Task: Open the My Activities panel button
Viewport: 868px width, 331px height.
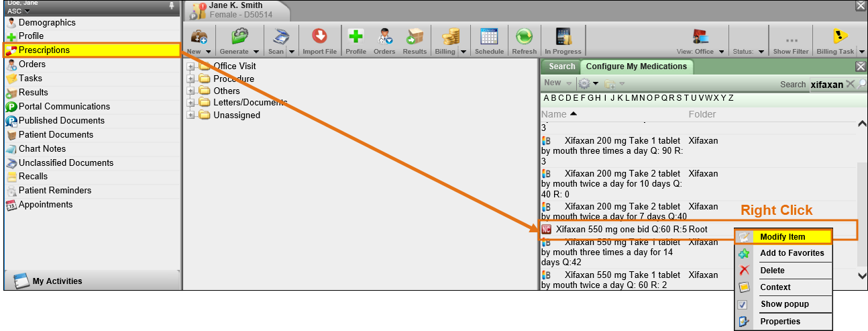Action: click(x=93, y=281)
